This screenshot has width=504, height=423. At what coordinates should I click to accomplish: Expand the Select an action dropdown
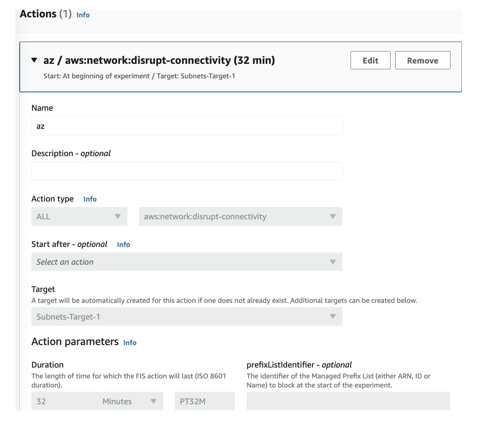click(x=187, y=262)
